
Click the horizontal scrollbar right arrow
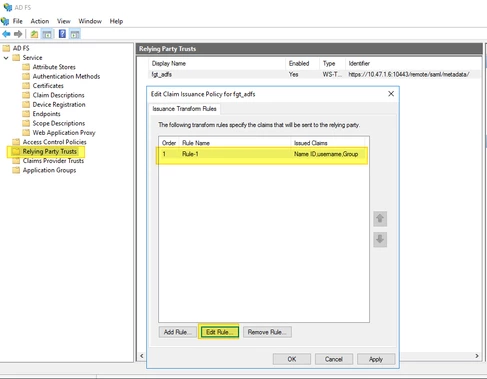pyautogui.click(x=477, y=356)
